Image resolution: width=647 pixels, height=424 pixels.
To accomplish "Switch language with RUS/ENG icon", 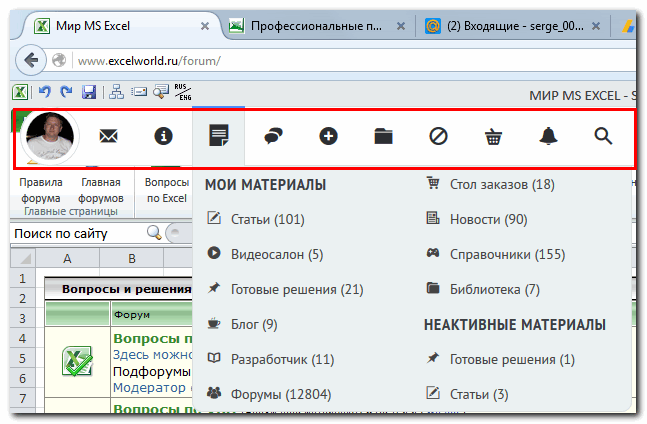I will tap(183, 92).
